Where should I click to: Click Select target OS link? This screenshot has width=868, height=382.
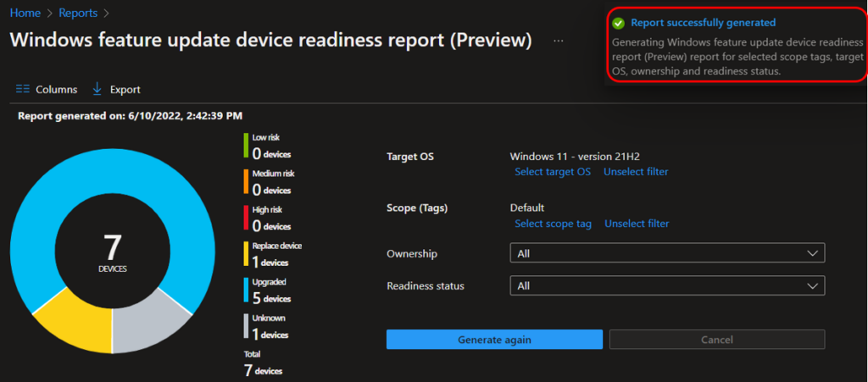point(553,172)
